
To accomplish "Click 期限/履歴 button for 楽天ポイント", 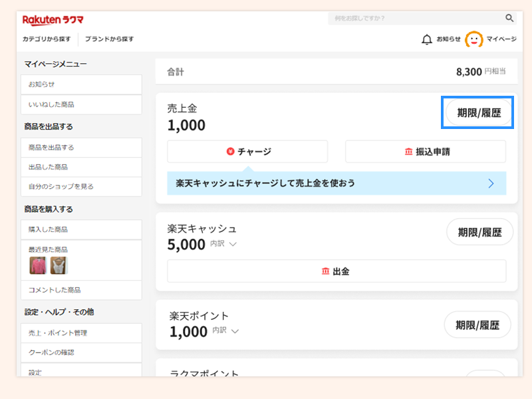I will [x=477, y=325].
